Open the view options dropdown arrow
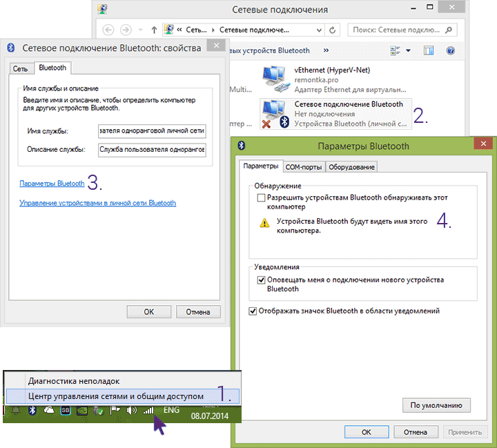Viewport: 497px width, 448px height. point(408,51)
